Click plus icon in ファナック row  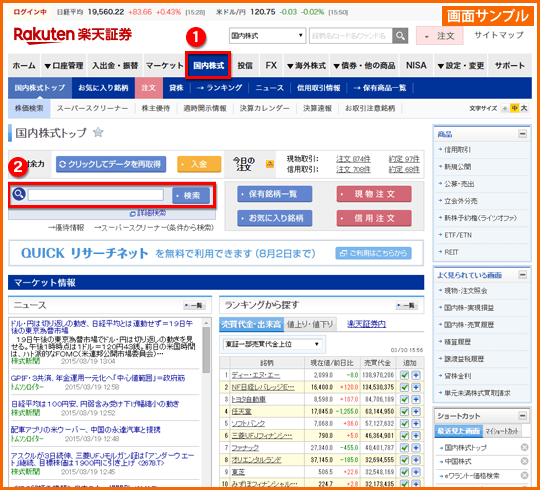pos(416,448)
